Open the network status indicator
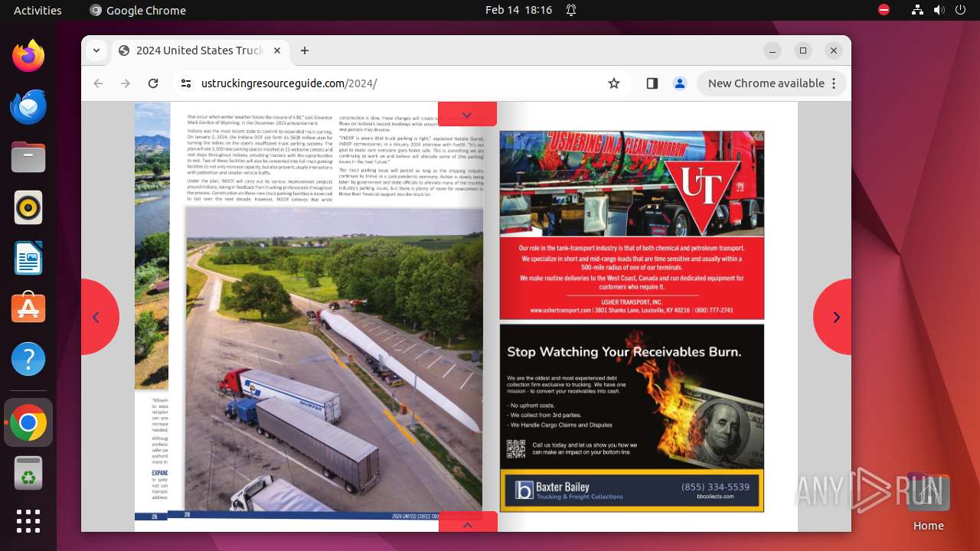980x551 pixels. (x=917, y=10)
